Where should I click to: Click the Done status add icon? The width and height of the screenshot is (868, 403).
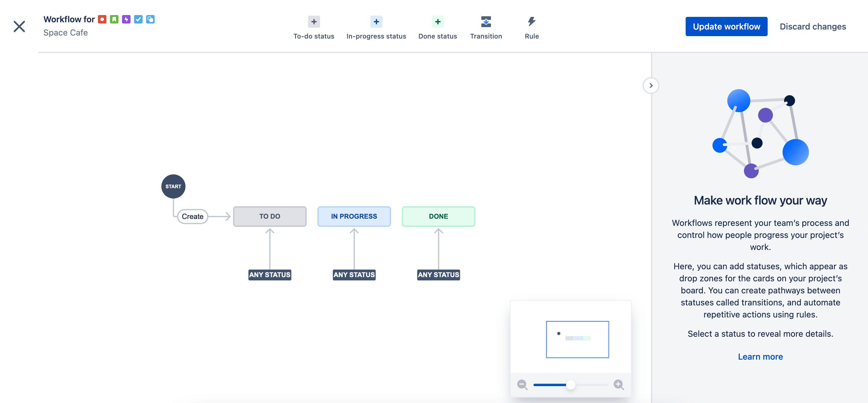click(x=438, y=22)
